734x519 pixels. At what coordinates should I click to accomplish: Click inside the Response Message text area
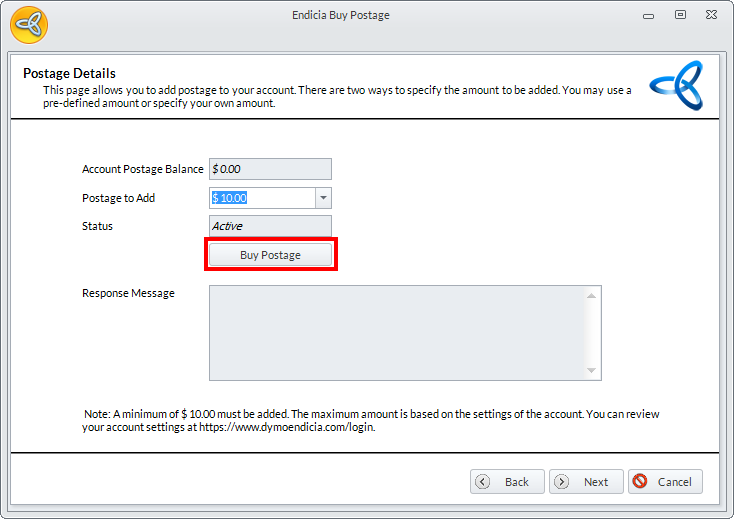397,333
